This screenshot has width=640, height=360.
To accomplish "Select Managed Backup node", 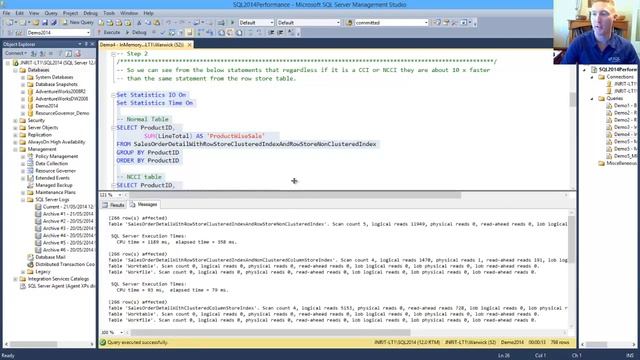I will point(53,185).
